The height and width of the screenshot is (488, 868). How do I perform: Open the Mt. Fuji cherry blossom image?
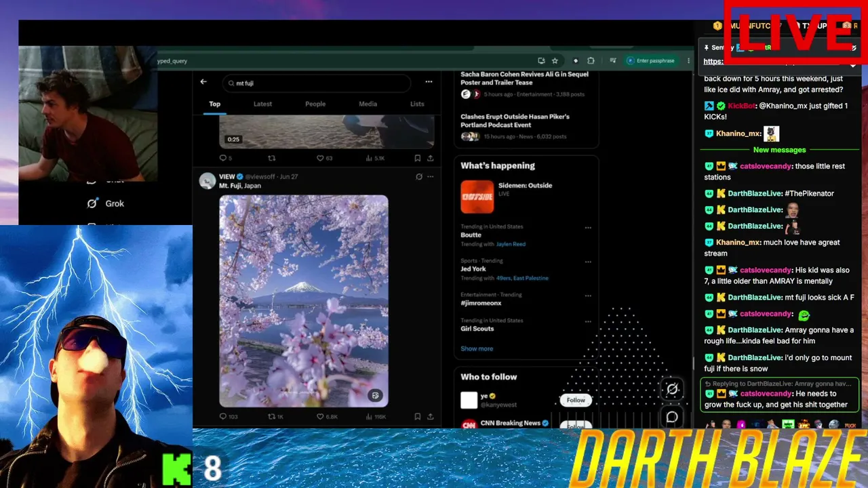pyautogui.click(x=304, y=301)
